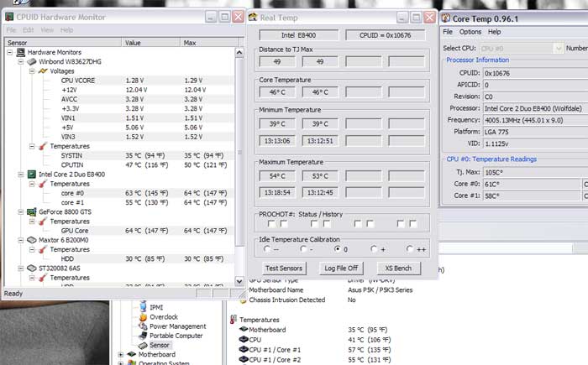Click the Frequency field in Core Temp
Viewport: 588px width, 365px height.
point(536,120)
